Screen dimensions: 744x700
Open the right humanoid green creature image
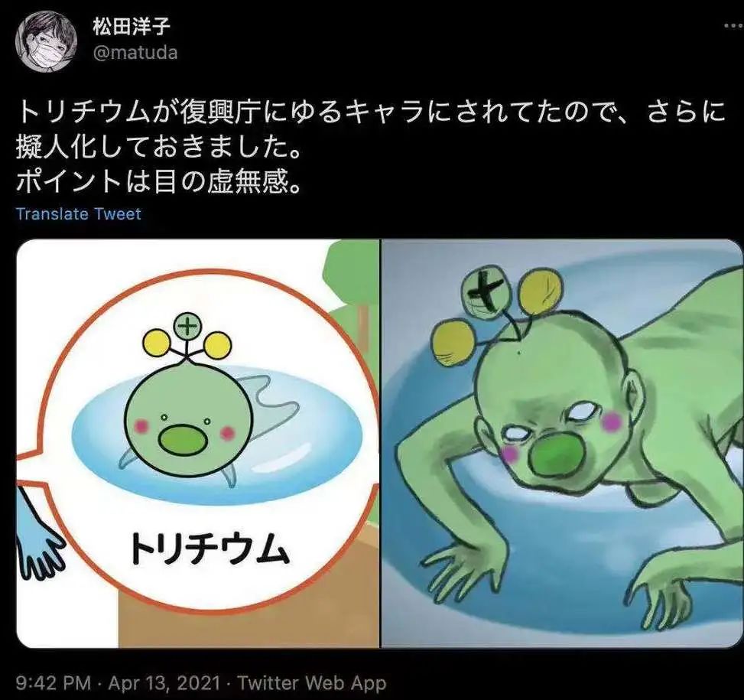click(562, 443)
